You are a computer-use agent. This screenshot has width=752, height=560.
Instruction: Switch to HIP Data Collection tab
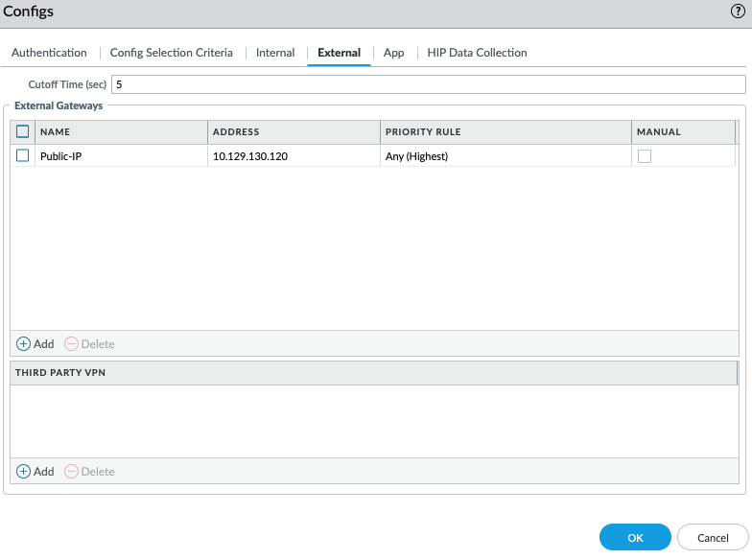coord(477,53)
